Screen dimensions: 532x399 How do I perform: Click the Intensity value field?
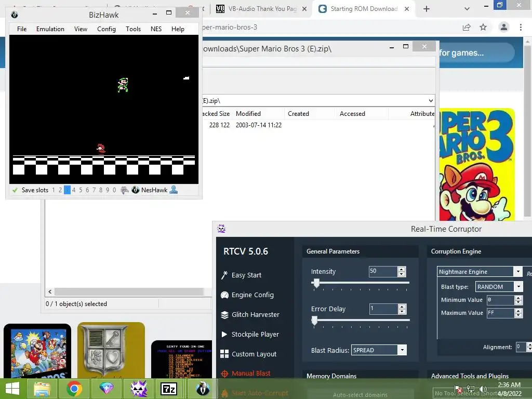(383, 271)
